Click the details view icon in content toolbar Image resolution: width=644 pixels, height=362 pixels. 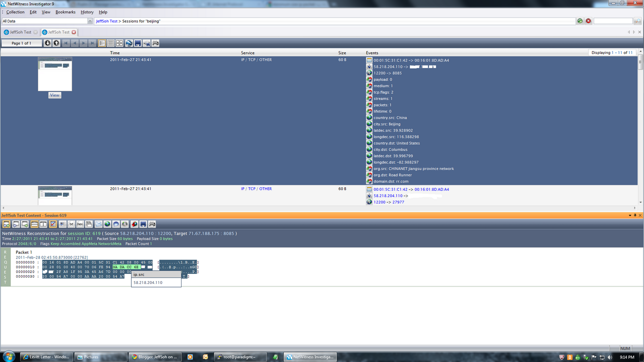click(x=63, y=224)
